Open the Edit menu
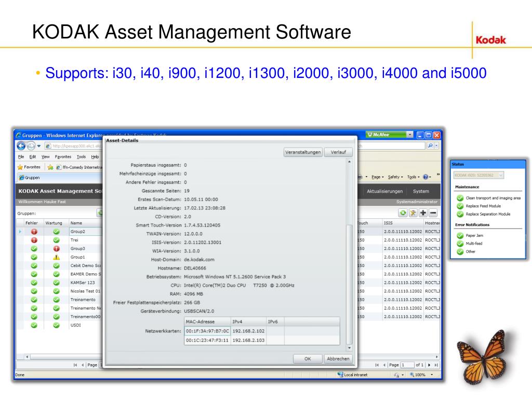This screenshot has height=399, width=532. click(33, 157)
